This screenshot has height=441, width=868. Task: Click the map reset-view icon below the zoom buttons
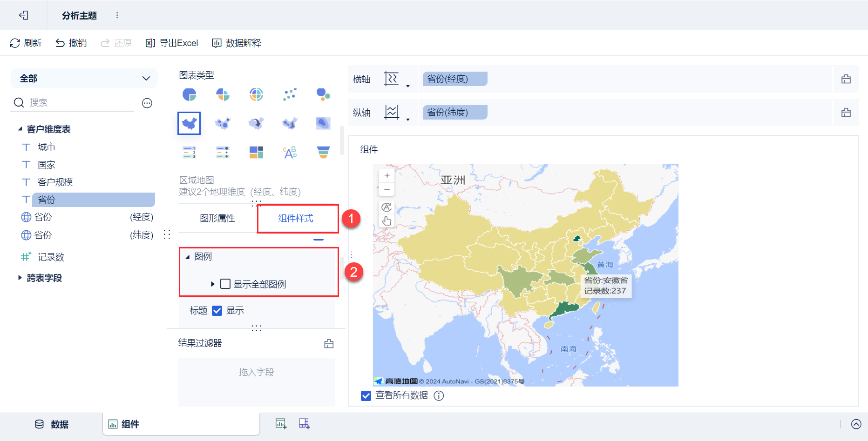pyautogui.click(x=387, y=207)
